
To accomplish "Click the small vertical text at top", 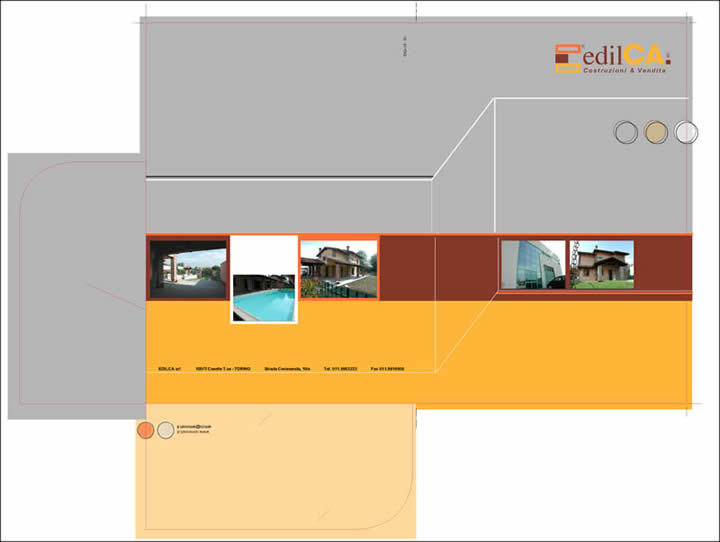I will tap(404, 47).
